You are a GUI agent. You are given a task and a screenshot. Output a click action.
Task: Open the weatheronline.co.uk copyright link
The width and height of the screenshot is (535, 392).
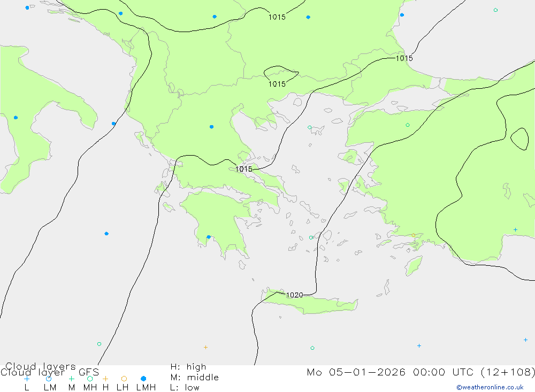490,387
